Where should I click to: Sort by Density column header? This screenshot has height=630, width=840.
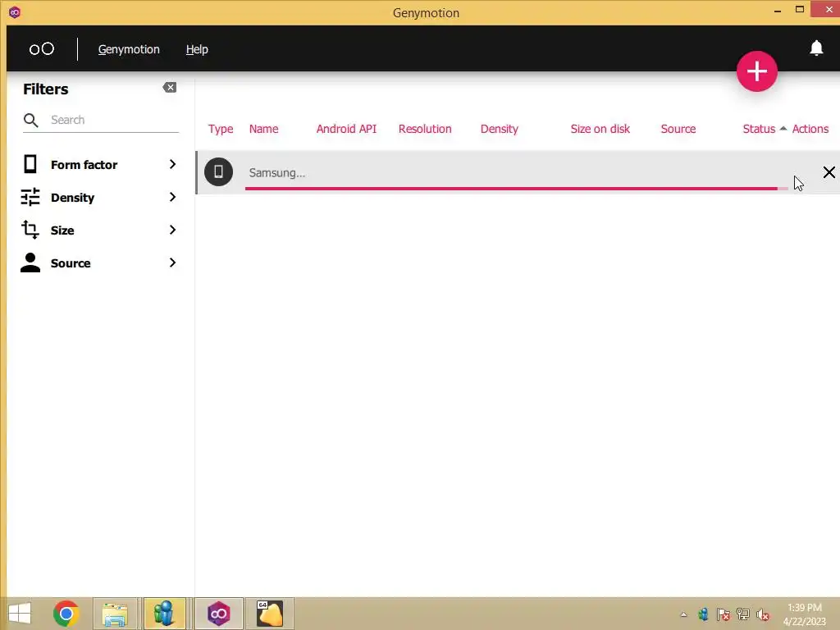(500, 129)
